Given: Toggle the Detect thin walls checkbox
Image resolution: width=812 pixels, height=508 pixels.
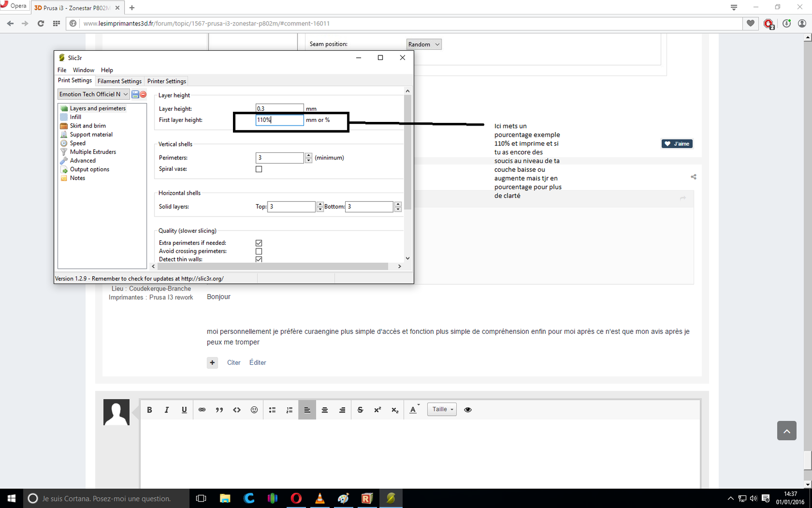Looking at the screenshot, I should [x=259, y=259].
